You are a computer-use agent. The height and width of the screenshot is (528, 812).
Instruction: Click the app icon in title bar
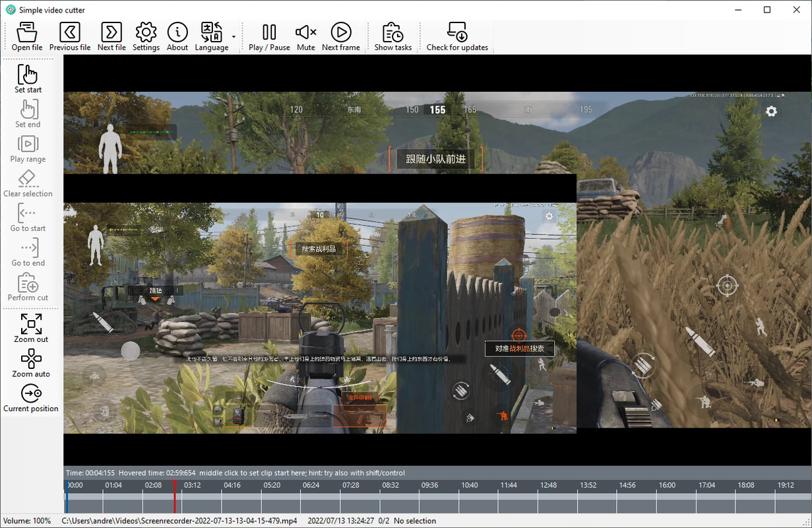tap(11, 10)
